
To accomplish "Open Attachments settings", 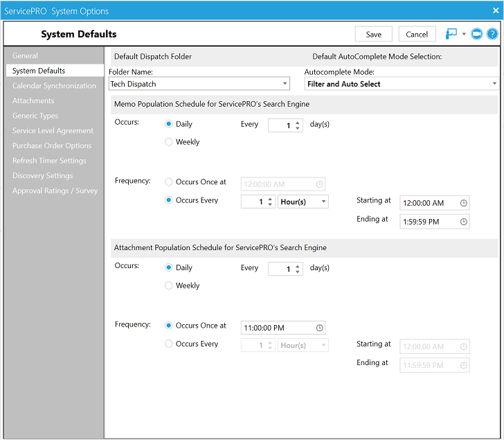I will (x=33, y=100).
